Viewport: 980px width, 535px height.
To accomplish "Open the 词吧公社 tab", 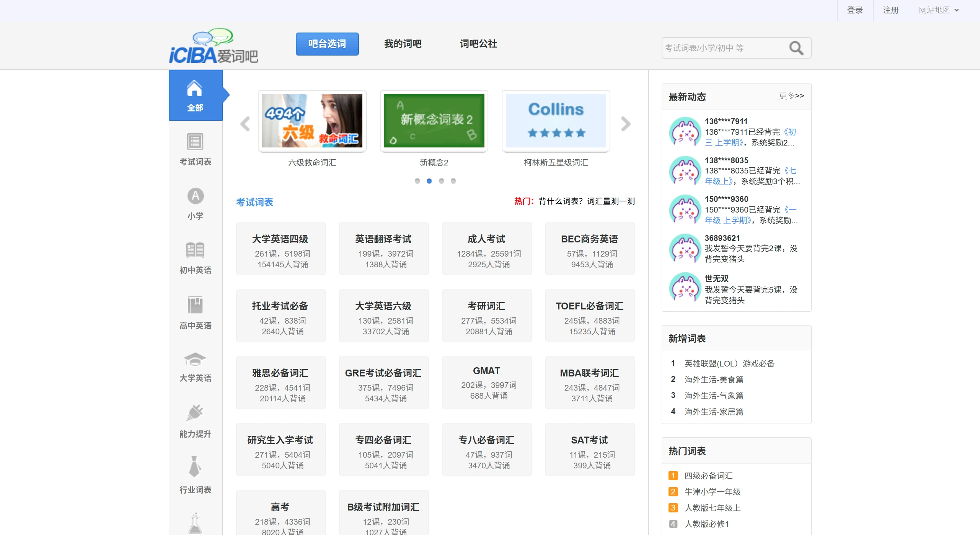I will tap(478, 44).
